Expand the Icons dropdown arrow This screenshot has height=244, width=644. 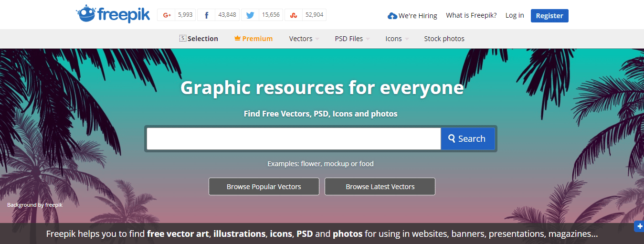pyautogui.click(x=407, y=39)
